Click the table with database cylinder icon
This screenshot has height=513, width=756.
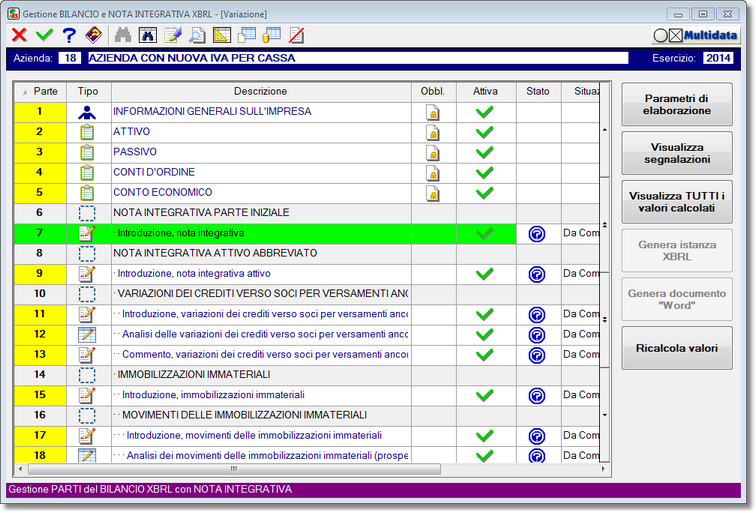click(x=271, y=35)
